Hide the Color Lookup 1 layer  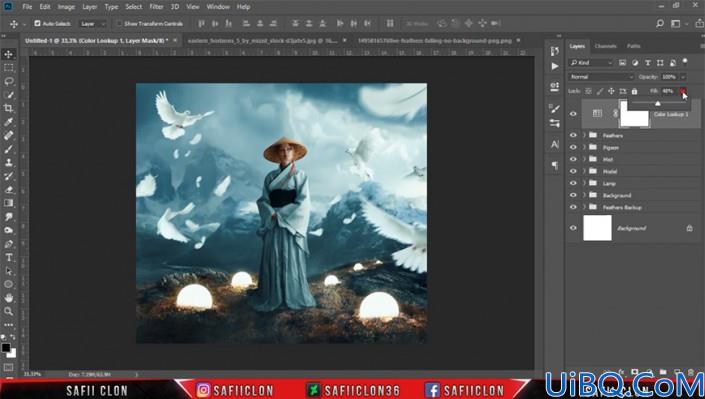573,114
